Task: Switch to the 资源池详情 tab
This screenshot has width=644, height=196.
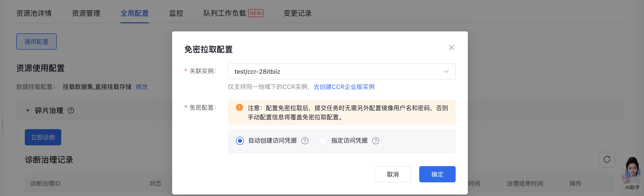Action: tap(34, 13)
